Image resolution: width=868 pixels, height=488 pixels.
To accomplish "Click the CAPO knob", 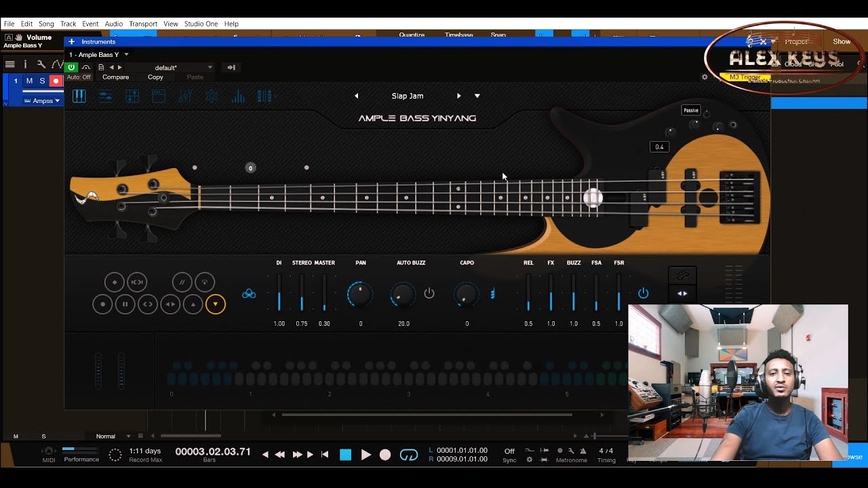I will coord(466,294).
